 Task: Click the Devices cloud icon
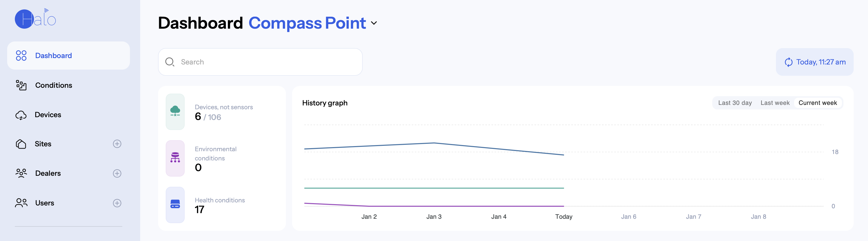tap(21, 115)
